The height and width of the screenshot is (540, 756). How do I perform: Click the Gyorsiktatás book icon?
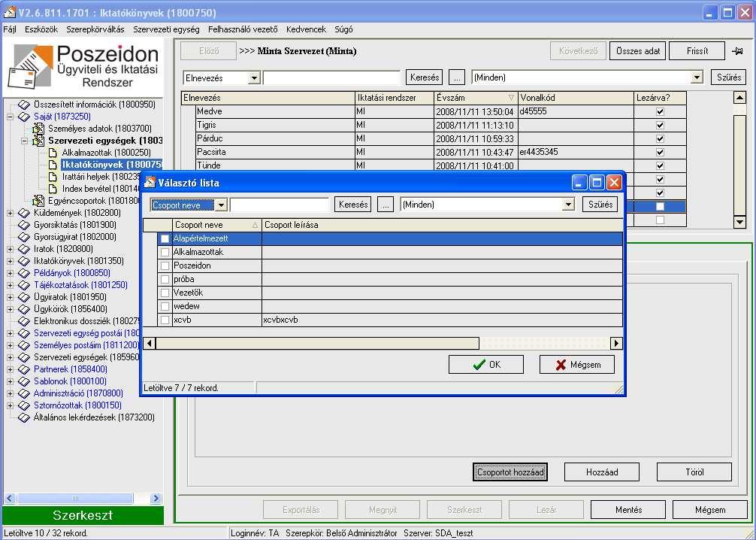click(24, 225)
